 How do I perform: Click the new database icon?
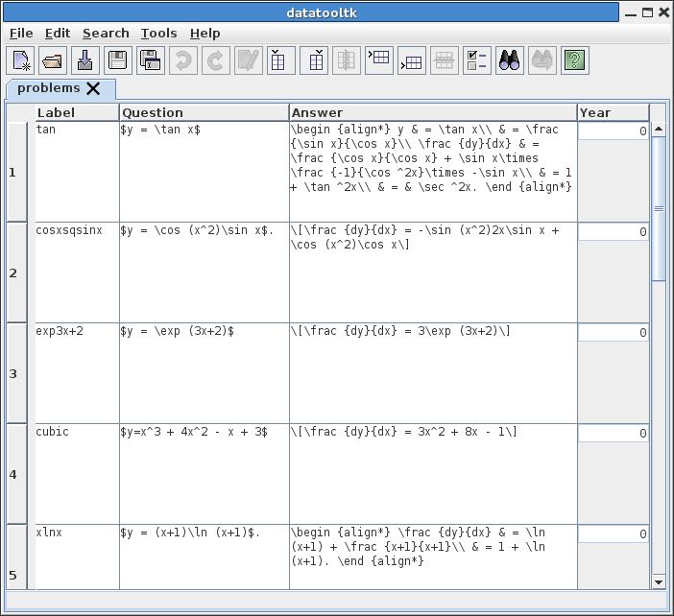tap(21, 60)
